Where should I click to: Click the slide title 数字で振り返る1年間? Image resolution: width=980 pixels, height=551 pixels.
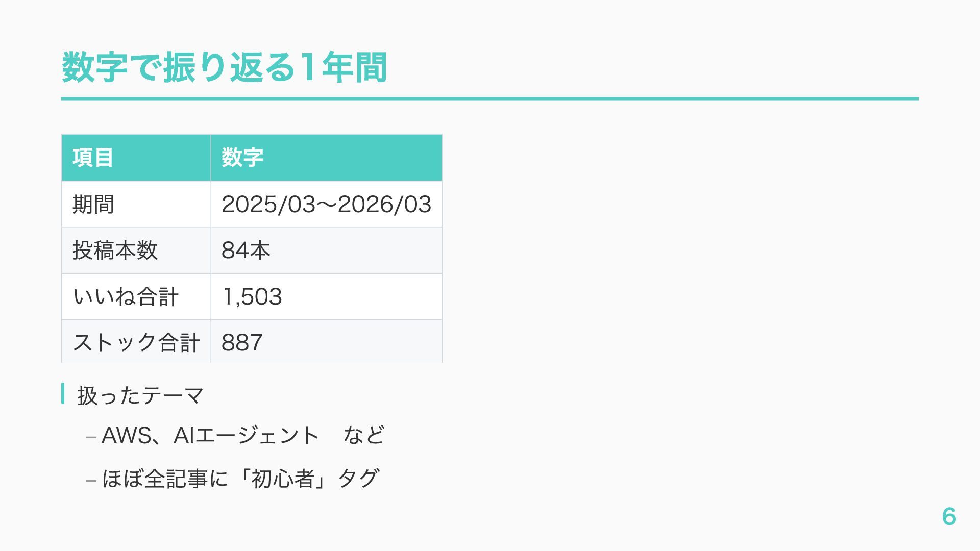coord(224,67)
